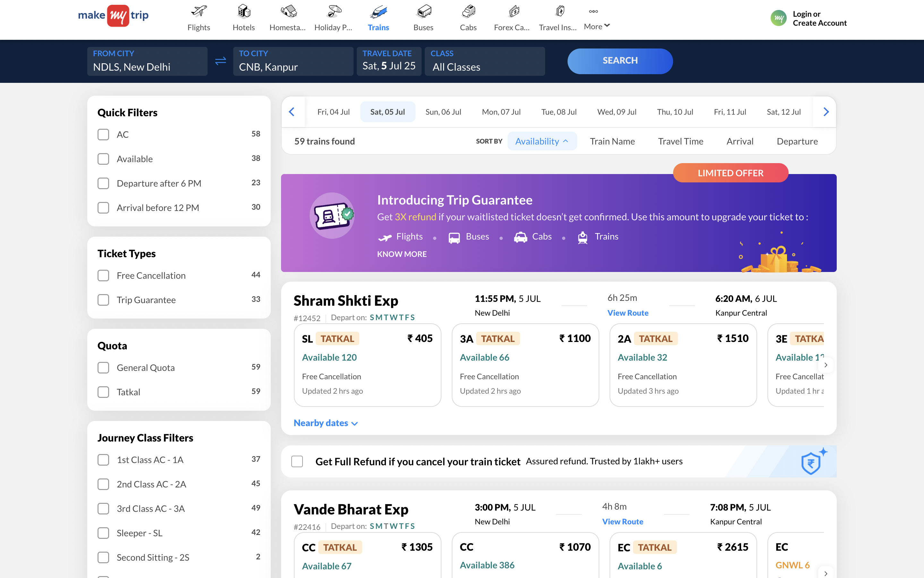Select General Quota checkbox
Viewport: 924px width, 578px height.
[103, 368]
